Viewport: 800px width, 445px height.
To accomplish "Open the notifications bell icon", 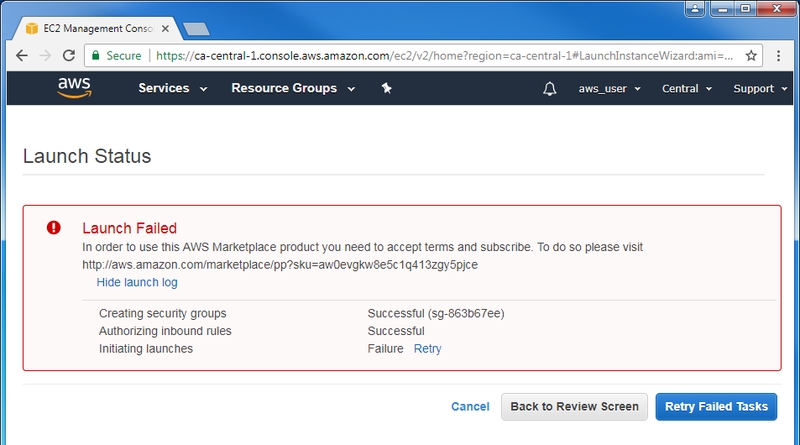I will tap(549, 89).
